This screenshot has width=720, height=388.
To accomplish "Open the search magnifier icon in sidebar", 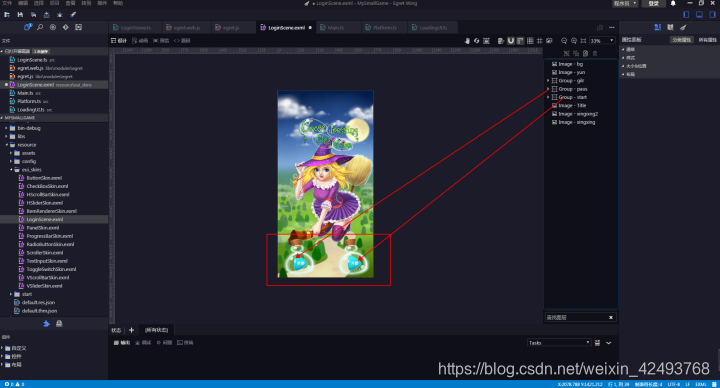I will [x=40, y=28].
